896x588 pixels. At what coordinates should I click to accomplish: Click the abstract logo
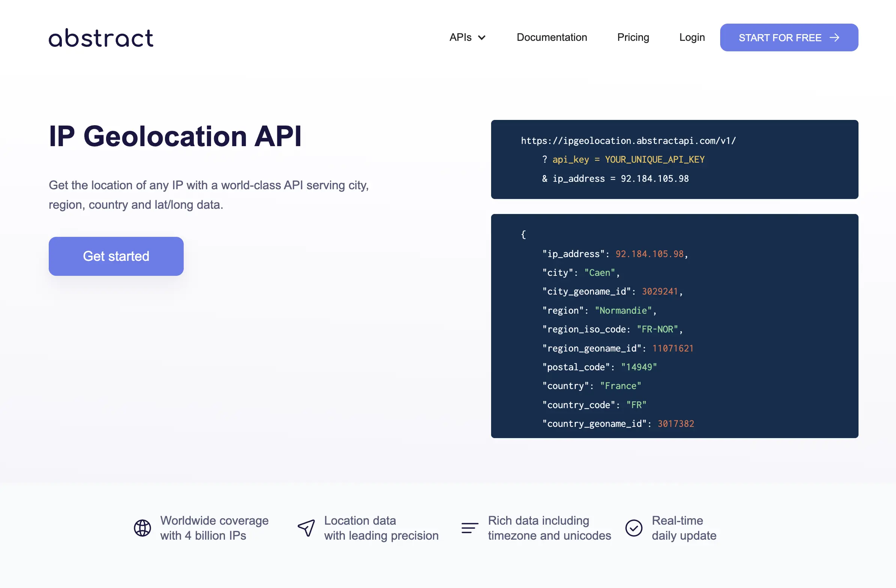[x=101, y=37]
